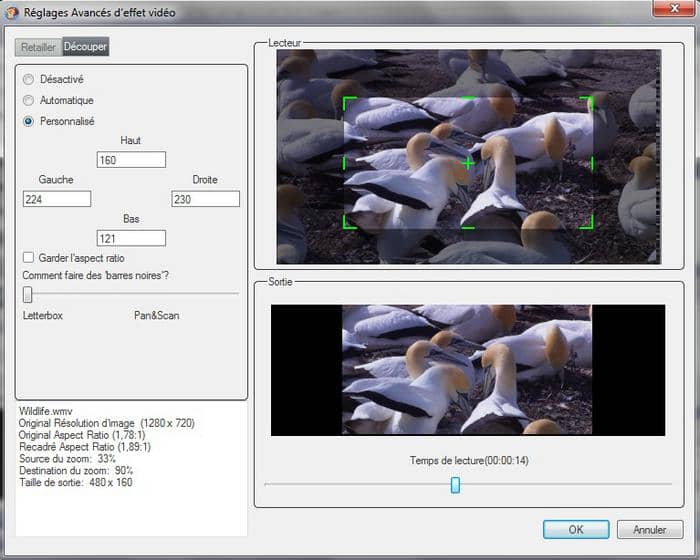Click the bottom edge green crop handle
The width and height of the screenshot is (700, 560).
(x=468, y=227)
